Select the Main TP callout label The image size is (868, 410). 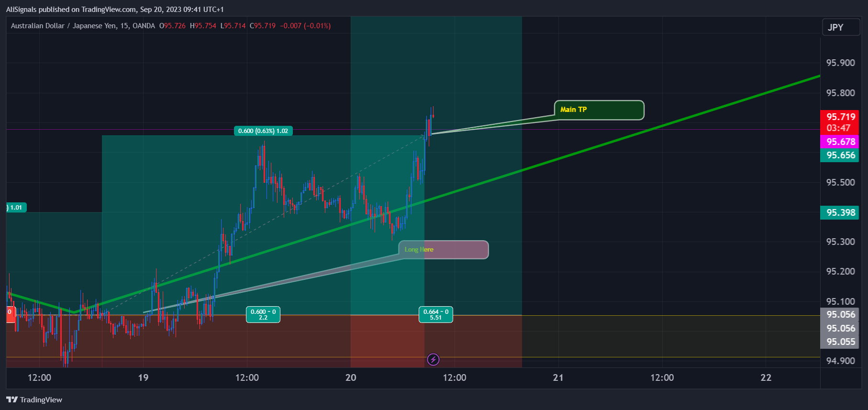click(x=599, y=110)
